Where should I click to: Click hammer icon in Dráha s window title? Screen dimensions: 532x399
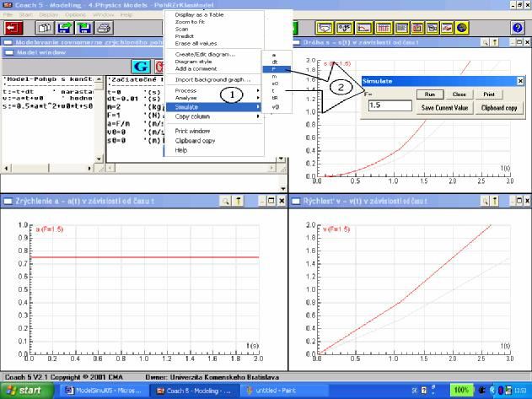(495, 42)
